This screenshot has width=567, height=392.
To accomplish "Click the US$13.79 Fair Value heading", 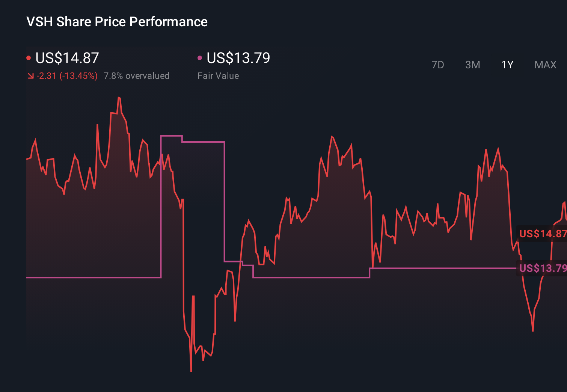I will pyautogui.click(x=238, y=58).
